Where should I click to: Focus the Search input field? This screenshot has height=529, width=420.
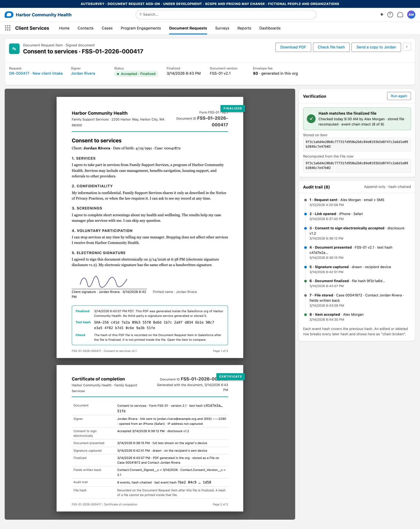[x=226, y=15]
